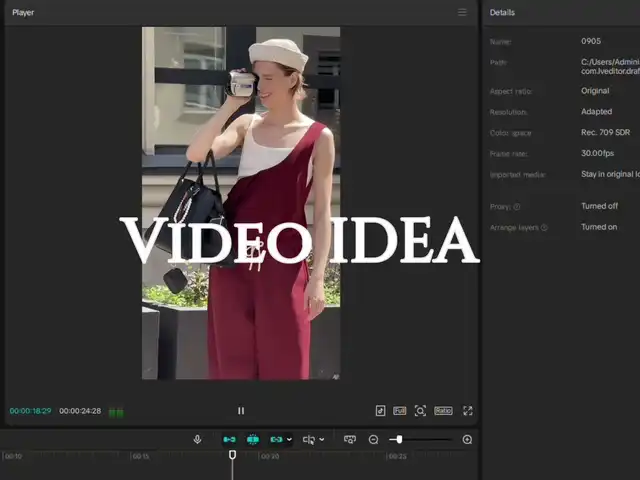Click the microphone voiceover record icon
Screen dimensions: 640x480
point(197,439)
